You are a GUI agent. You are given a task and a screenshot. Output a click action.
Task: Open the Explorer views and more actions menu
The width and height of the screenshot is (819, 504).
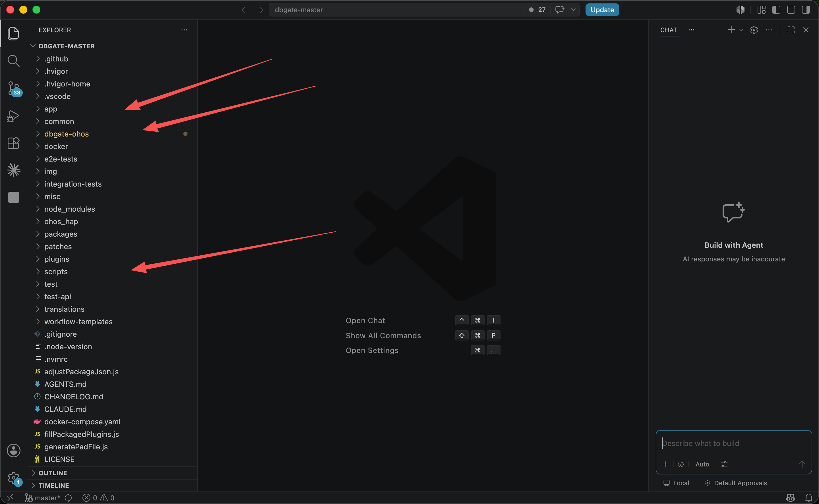point(184,30)
